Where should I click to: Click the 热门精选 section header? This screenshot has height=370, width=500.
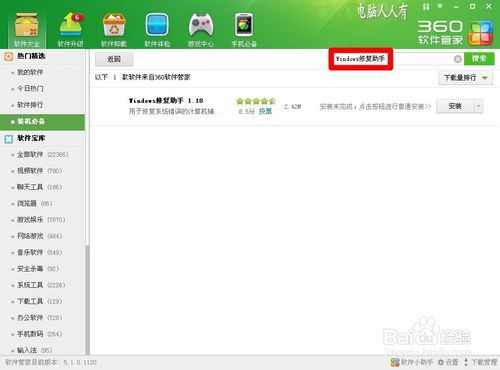pyautogui.click(x=31, y=56)
